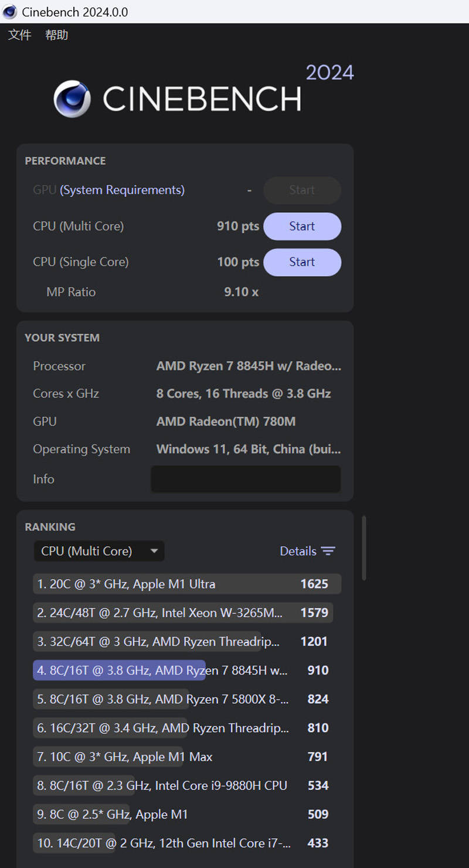
Task: Start the CPU Single Core benchmark
Action: click(302, 262)
